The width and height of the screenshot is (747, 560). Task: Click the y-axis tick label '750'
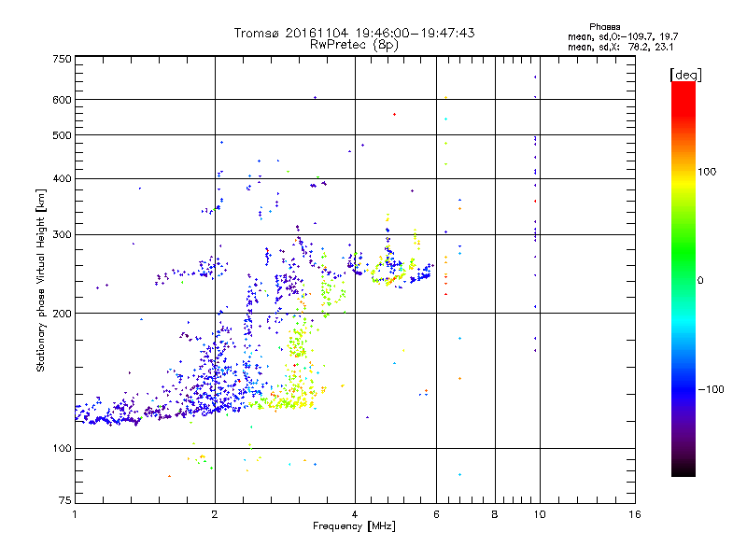(62, 59)
